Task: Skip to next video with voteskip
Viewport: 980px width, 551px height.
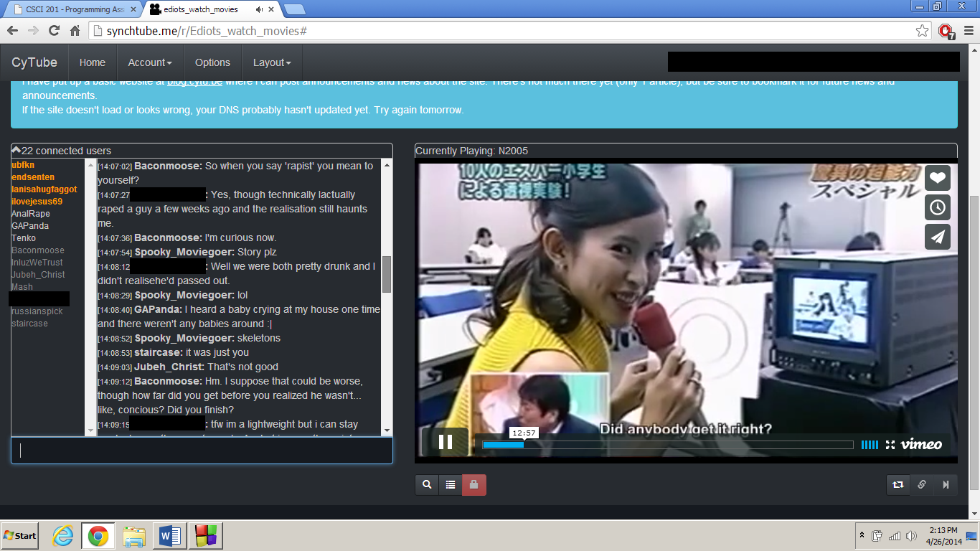Action: click(x=946, y=485)
